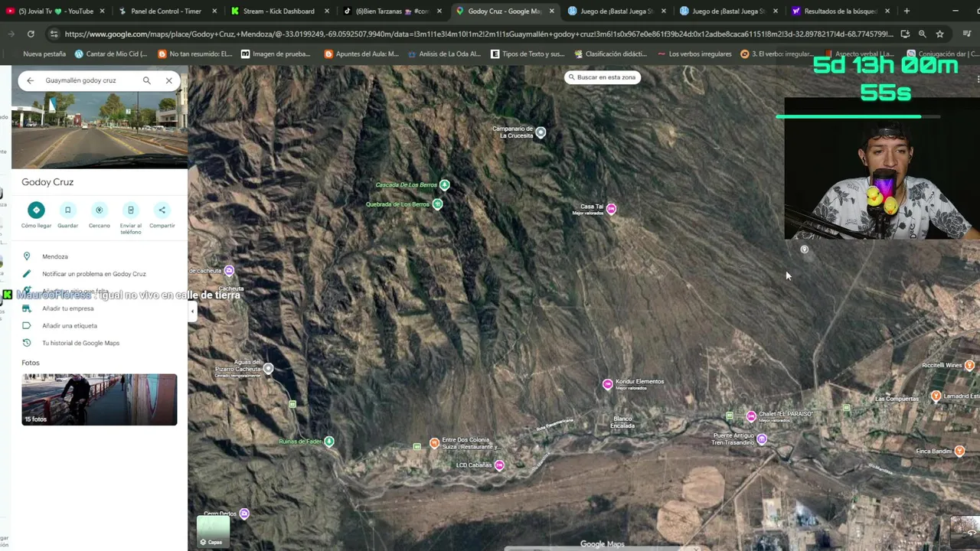Click the Cerro Dedos camera pin
The height and width of the screenshot is (551, 980).
coord(244,514)
